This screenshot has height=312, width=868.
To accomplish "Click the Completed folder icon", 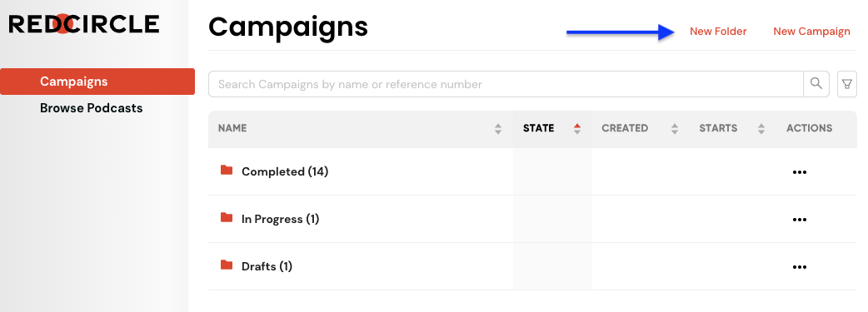I will coord(227,170).
